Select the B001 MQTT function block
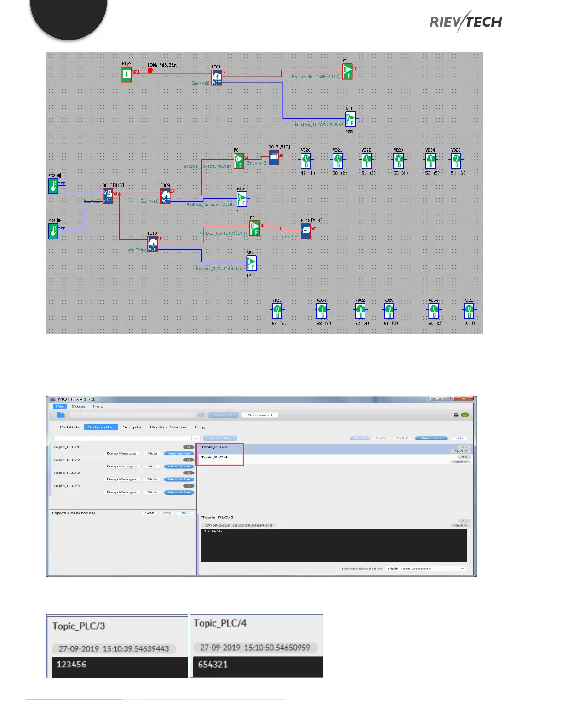The image size is (563, 728). click(216, 78)
